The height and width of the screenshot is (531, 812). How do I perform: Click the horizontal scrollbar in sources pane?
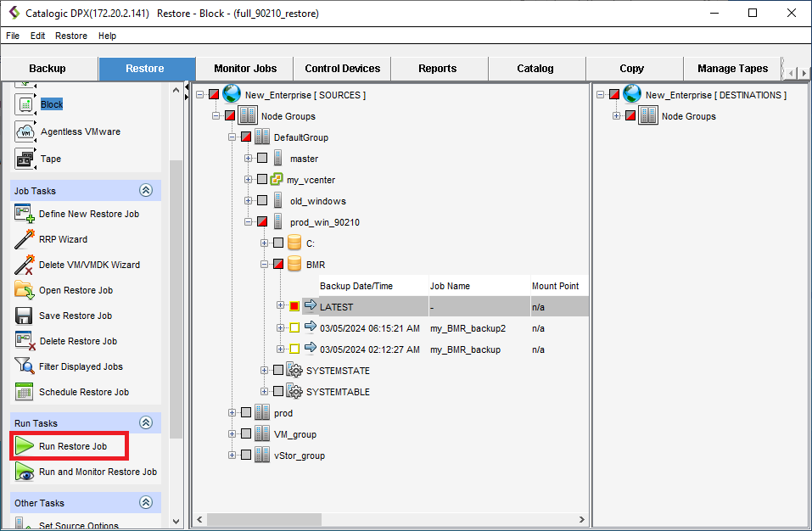point(339,519)
